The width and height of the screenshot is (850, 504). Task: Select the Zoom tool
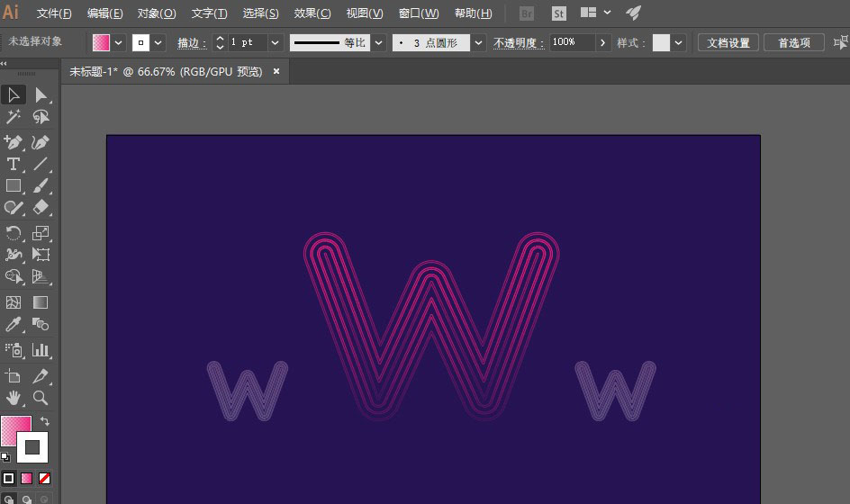click(41, 398)
